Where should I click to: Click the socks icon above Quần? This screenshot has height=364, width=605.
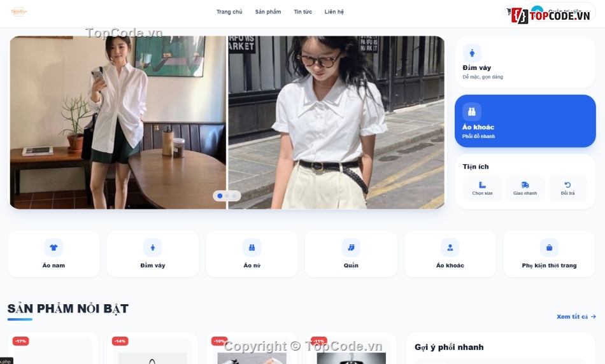(x=351, y=248)
